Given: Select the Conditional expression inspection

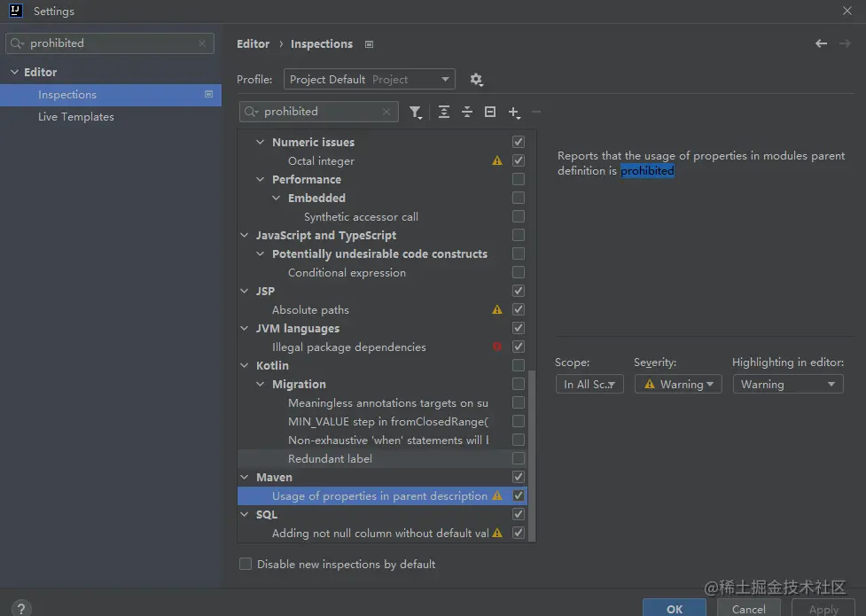Looking at the screenshot, I should 382,272.
